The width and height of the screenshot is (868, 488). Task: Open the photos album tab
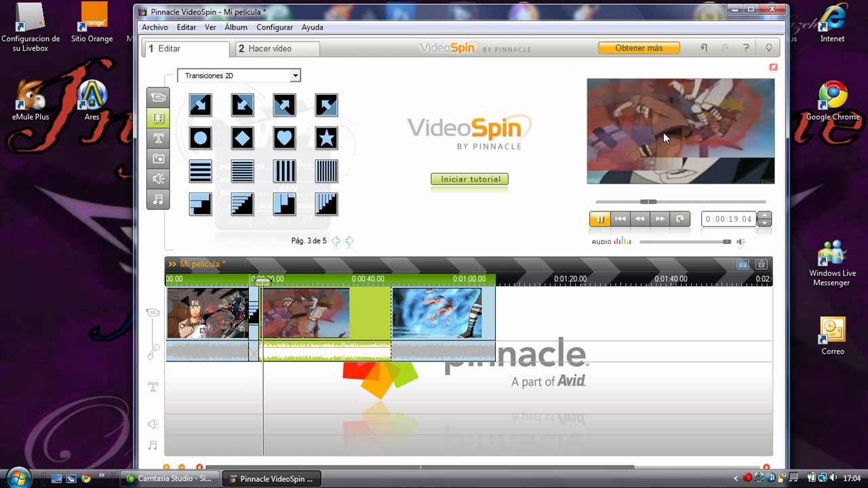[x=158, y=159]
